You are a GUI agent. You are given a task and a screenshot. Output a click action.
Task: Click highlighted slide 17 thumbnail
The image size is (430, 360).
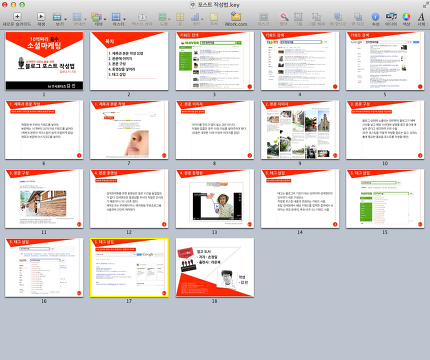pyautogui.click(x=129, y=268)
